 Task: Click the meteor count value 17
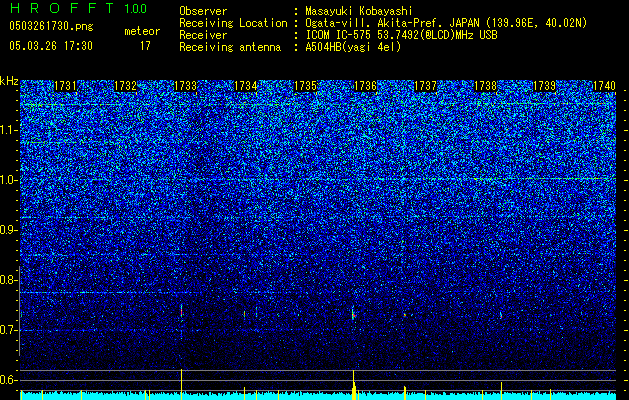click(x=145, y=46)
